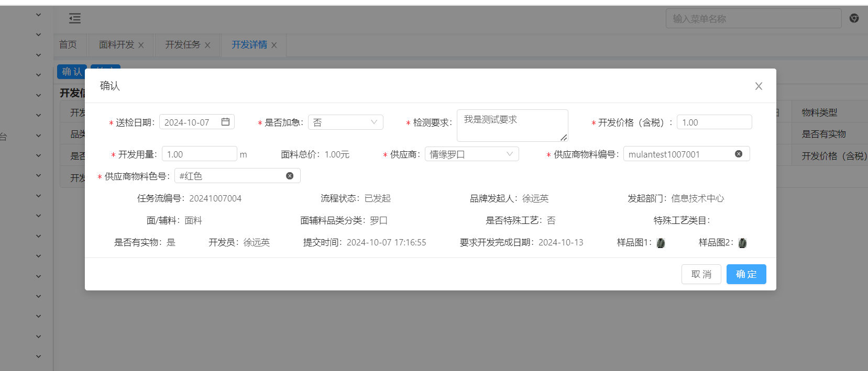Open the 样品图2 thumbnail
This screenshot has height=371, width=868.
pyautogui.click(x=742, y=243)
